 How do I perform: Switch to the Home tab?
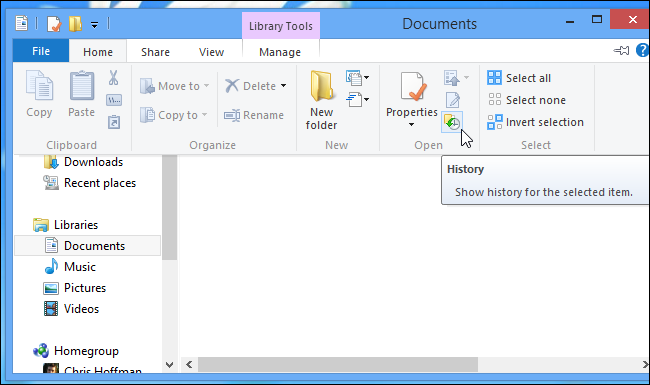pos(98,52)
